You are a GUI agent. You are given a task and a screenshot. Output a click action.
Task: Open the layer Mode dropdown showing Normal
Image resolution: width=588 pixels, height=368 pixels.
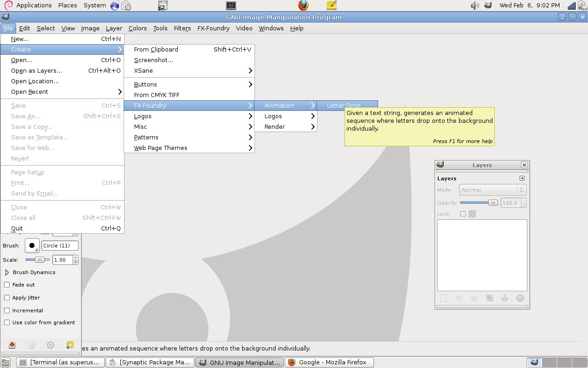(x=493, y=190)
